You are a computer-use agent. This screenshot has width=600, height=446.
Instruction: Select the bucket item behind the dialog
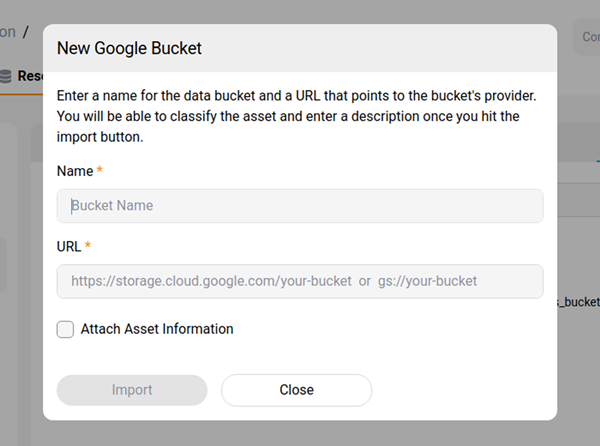(578, 300)
